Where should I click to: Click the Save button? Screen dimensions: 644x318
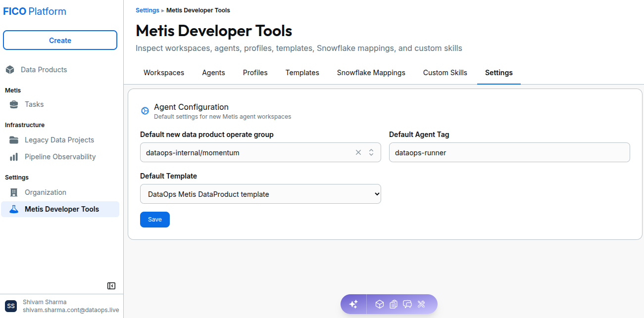tap(155, 220)
